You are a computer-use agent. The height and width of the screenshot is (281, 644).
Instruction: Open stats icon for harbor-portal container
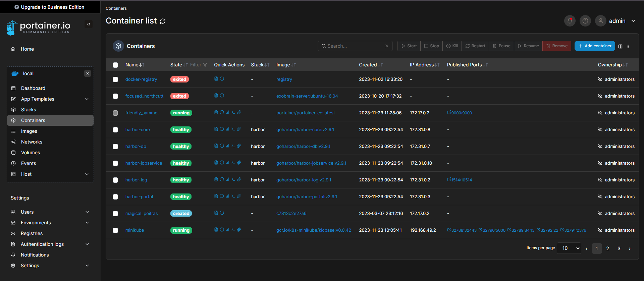[x=227, y=196]
